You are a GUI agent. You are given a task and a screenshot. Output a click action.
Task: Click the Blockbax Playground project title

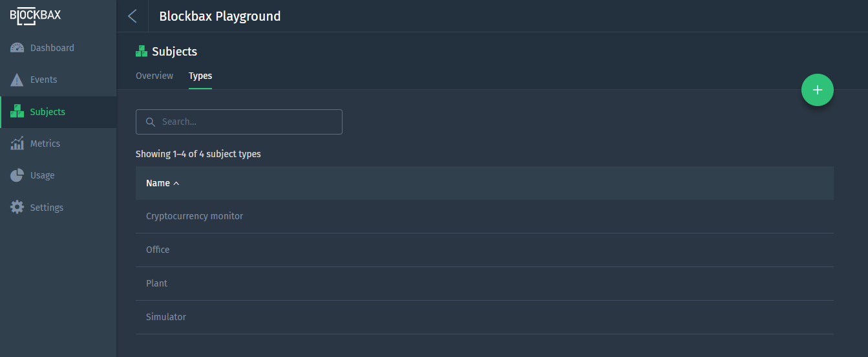point(220,16)
